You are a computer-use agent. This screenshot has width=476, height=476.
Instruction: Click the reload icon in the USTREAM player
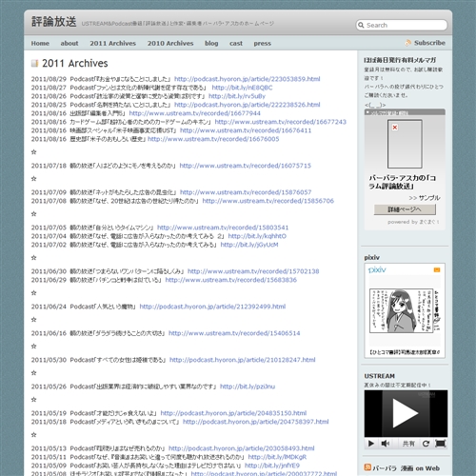[x=426, y=444]
